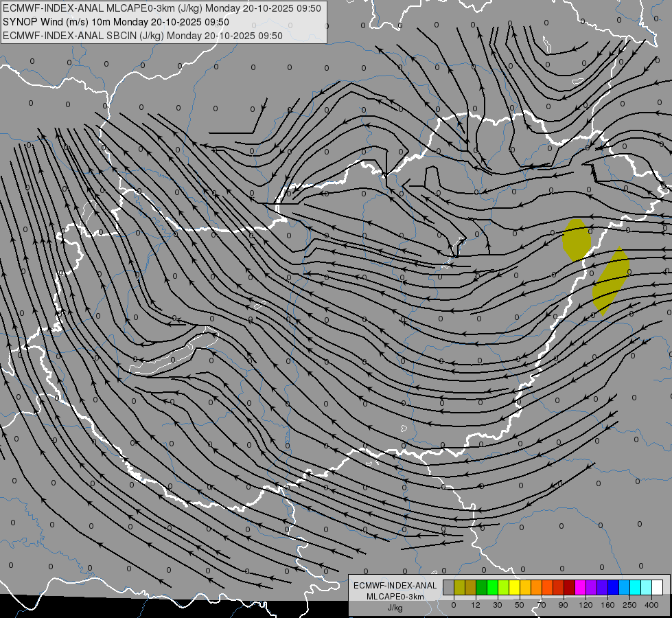Click the legend value label 12
The image size is (672, 618).
coord(476,605)
